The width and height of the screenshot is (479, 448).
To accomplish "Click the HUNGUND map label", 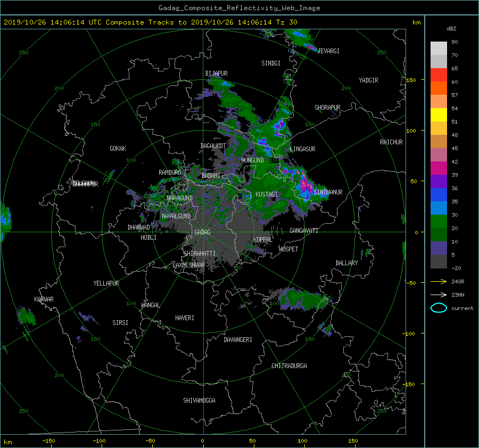I will pyautogui.click(x=252, y=160).
